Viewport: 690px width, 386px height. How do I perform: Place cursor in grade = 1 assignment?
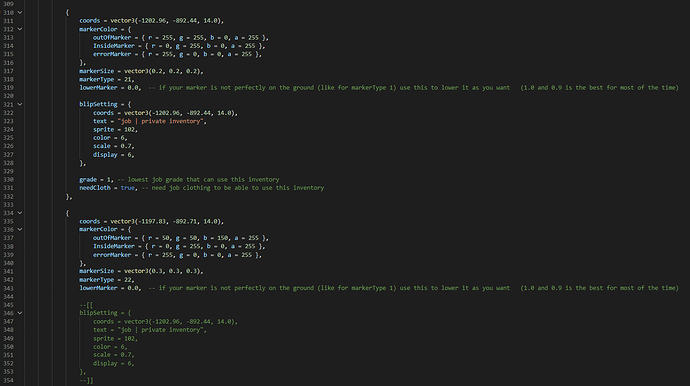pos(96,180)
